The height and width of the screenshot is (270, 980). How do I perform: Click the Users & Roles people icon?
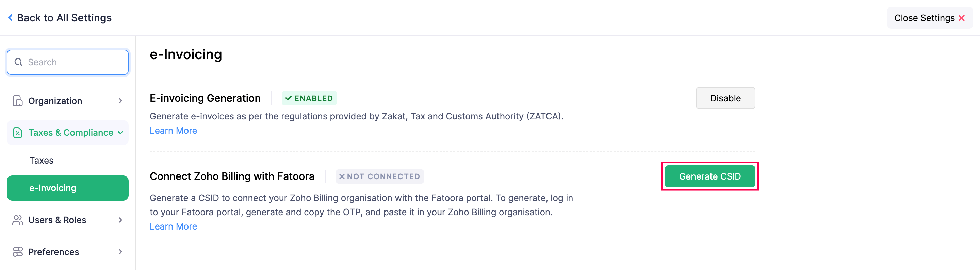(17, 220)
